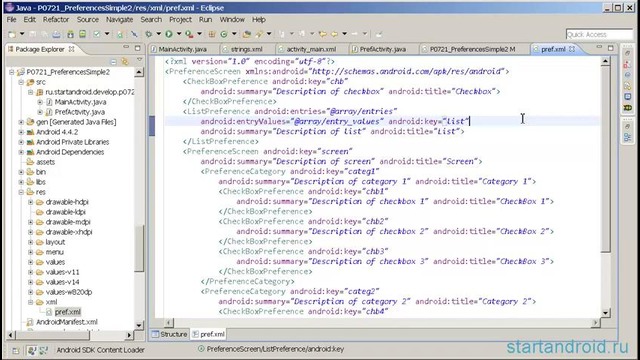Click the Outline view icon in right trim

tap(627, 138)
